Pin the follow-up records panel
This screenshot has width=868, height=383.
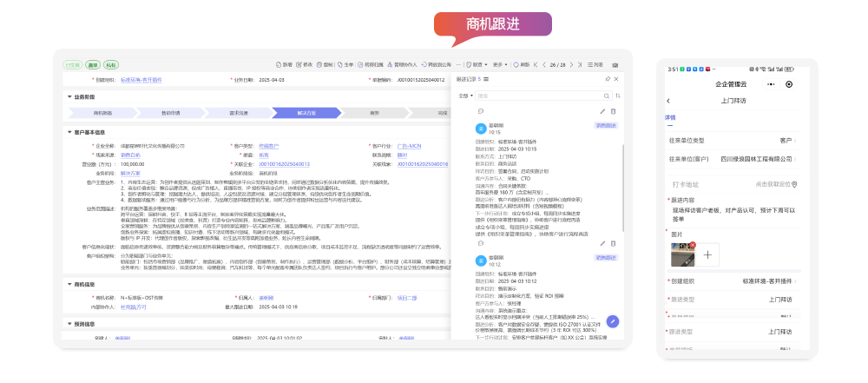click(x=607, y=79)
